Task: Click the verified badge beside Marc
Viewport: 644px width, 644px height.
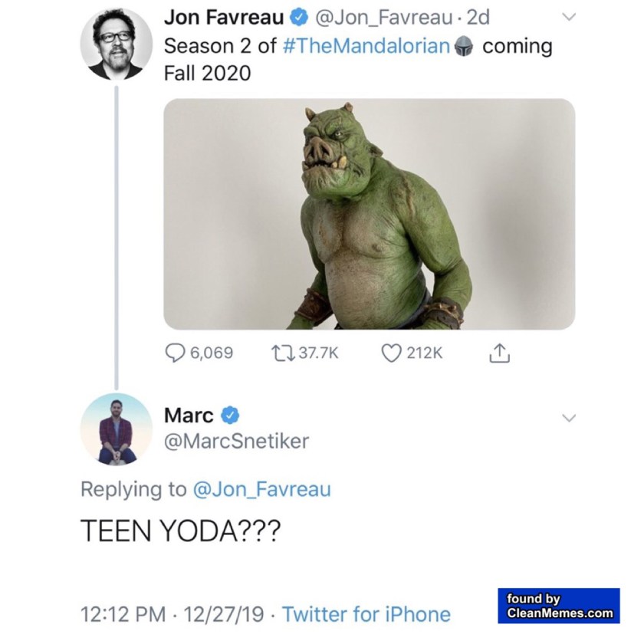Action: point(229,415)
